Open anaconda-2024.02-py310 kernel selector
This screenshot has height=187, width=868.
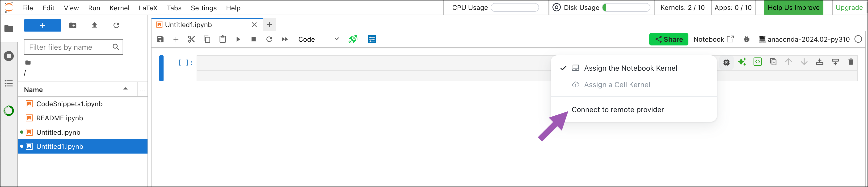[x=804, y=39]
